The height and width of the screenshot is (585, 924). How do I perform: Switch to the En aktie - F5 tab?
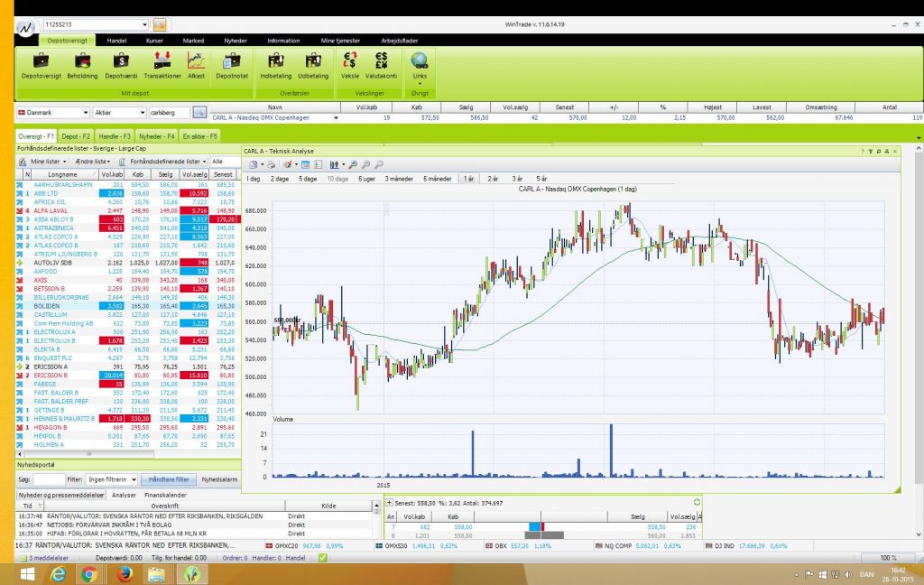200,136
